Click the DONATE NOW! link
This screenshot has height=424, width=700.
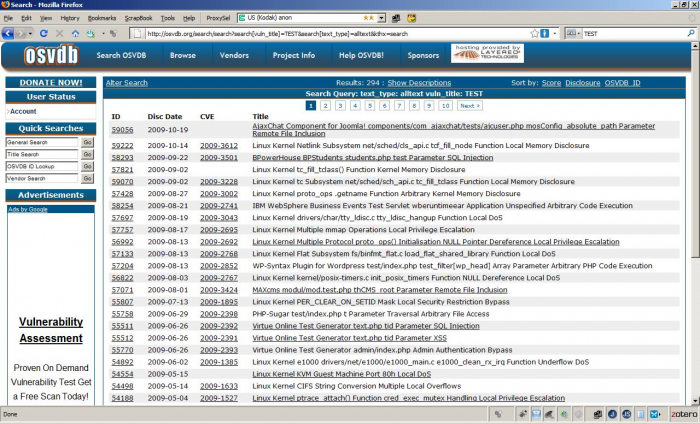51,83
